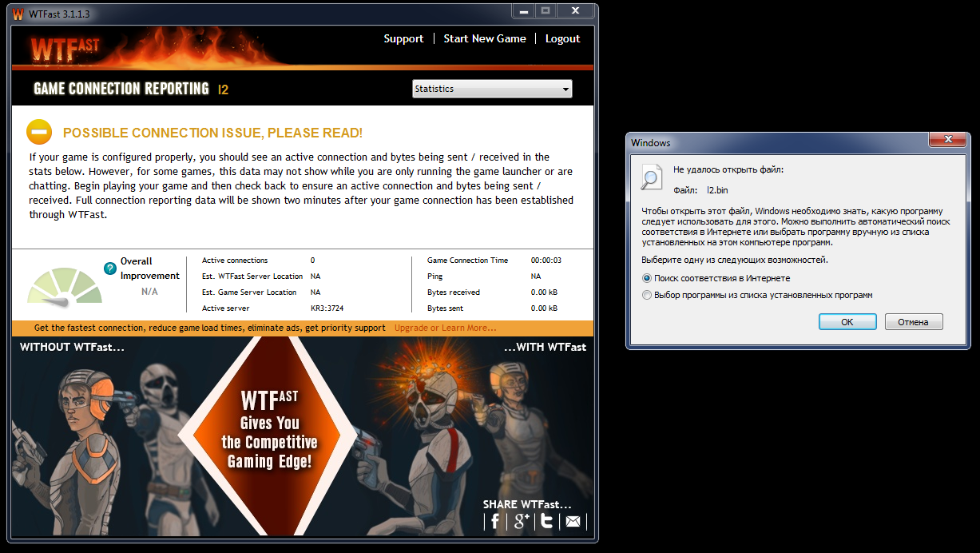Screen dimensions: 980x553
Task: Close the WTFast window
Action: (574, 10)
